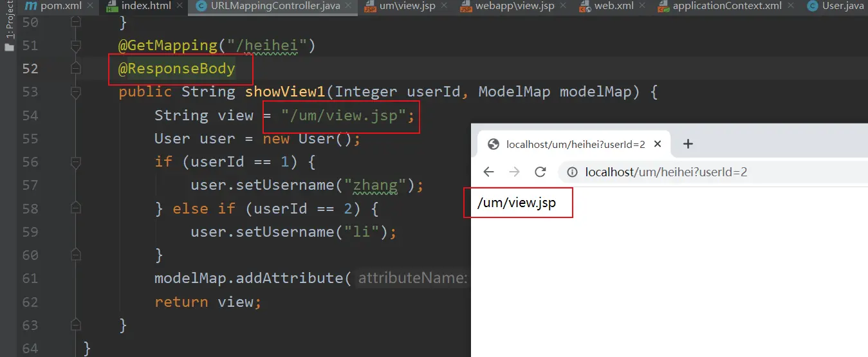Viewport: 868px width, 357px height.
Task: Click the /um/view.jsp text on page
Action: pos(516,203)
